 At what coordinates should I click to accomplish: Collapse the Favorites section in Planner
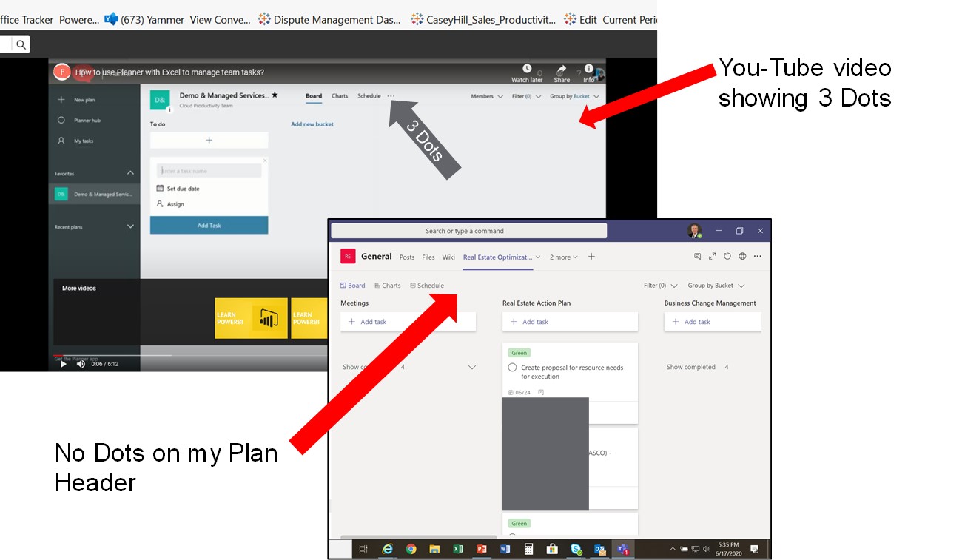(130, 173)
